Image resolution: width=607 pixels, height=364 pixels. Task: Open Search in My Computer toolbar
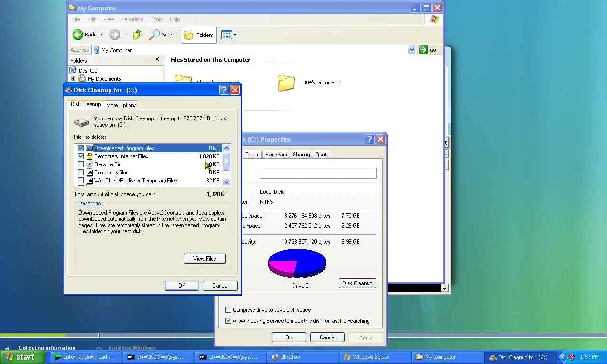164,35
